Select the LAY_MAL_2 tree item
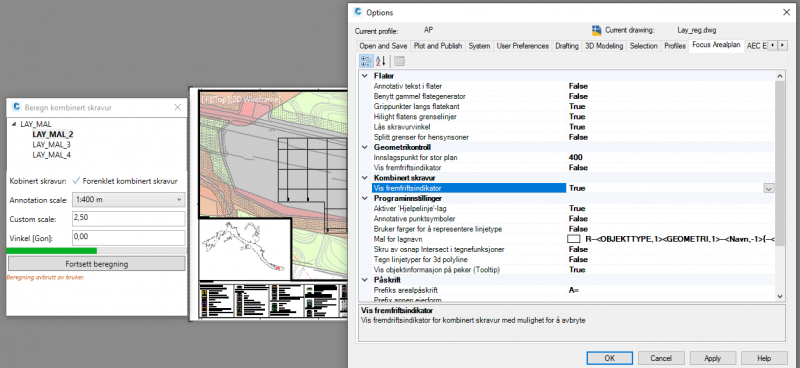The image size is (800, 368). coord(53,134)
